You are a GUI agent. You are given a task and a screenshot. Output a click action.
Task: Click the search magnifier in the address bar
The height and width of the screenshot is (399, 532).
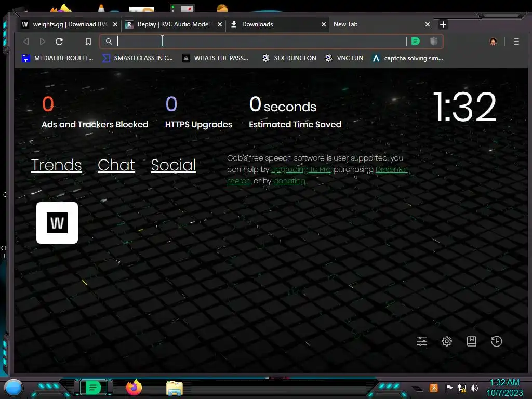tap(109, 42)
